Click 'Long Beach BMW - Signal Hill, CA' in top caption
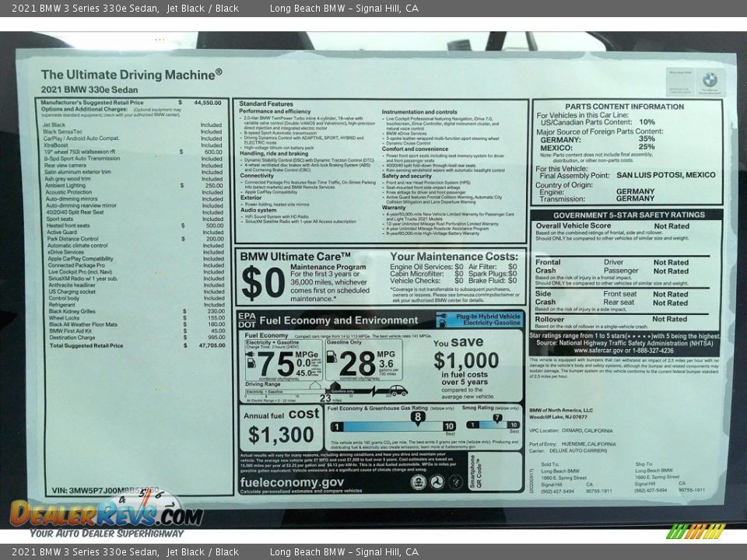 [344, 8]
